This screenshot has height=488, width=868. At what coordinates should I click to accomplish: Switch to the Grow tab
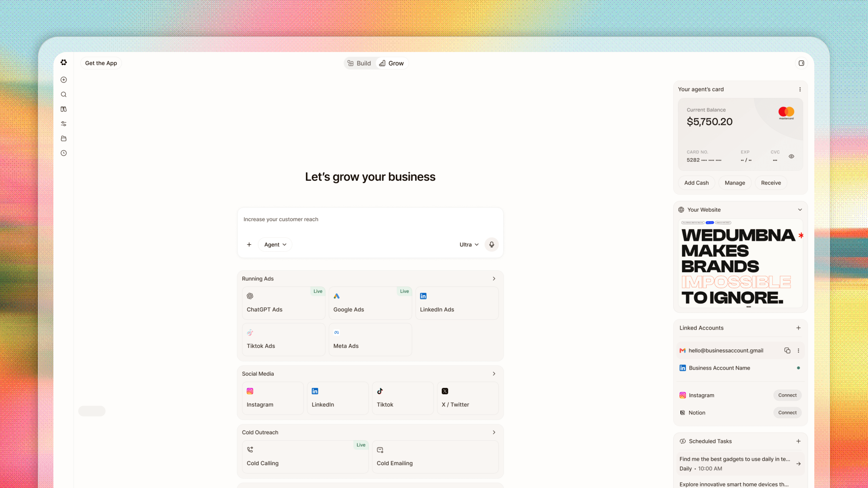(392, 63)
